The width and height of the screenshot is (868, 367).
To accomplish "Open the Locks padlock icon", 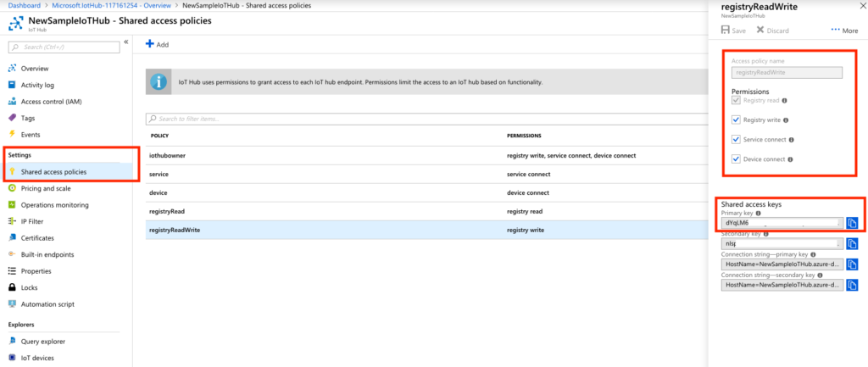I will [x=12, y=288].
